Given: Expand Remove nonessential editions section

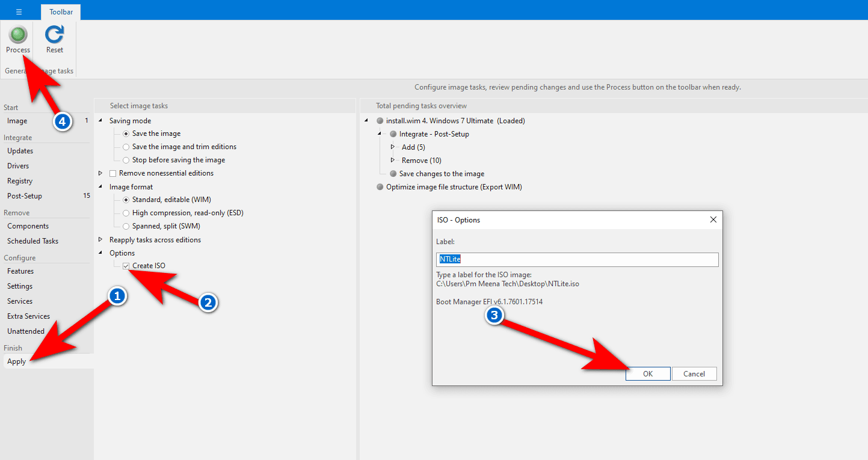Looking at the screenshot, I should click(100, 173).
